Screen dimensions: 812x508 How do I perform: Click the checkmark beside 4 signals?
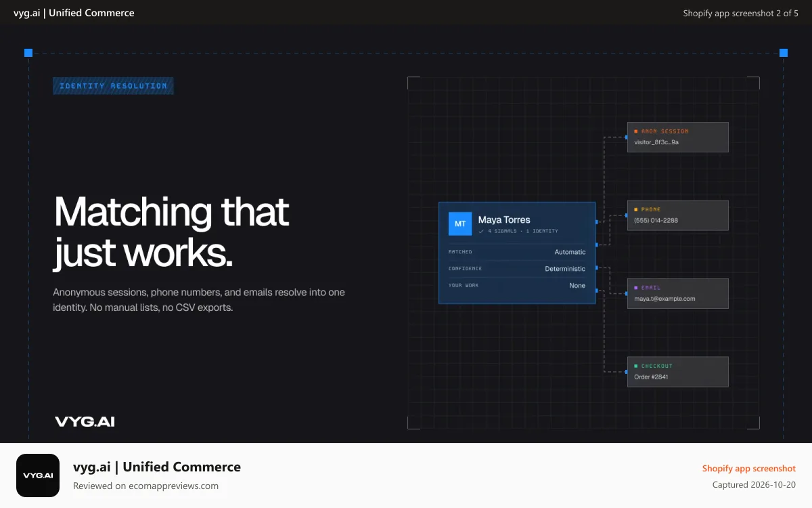(481, 231)
